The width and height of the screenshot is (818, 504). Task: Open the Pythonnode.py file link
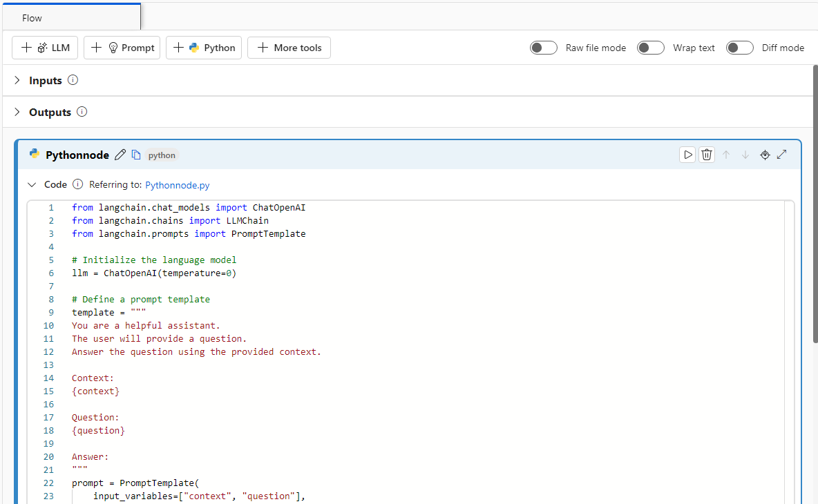pyautogui.click(x=178, y=185)
